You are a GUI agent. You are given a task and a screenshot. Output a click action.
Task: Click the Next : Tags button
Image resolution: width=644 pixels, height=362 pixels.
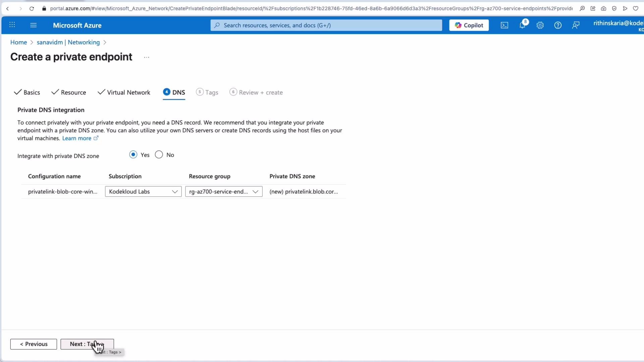coord(87,344)
